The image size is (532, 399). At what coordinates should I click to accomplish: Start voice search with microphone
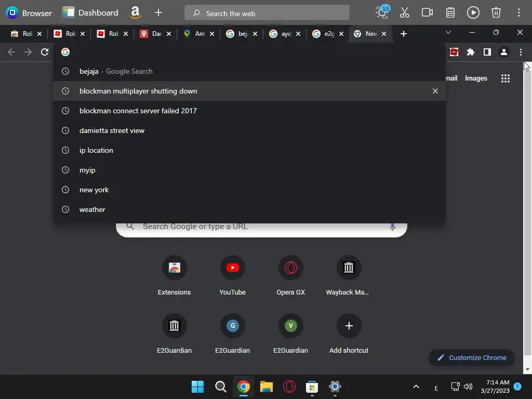[393, 227]
